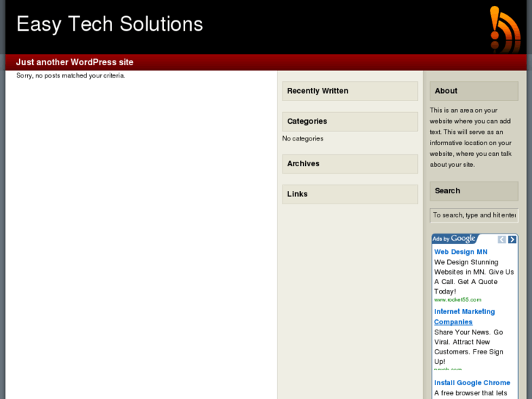This screenshot has height=399, width=532.
Task: Open the Web Design MN ad link
Action: pos(460,252)
